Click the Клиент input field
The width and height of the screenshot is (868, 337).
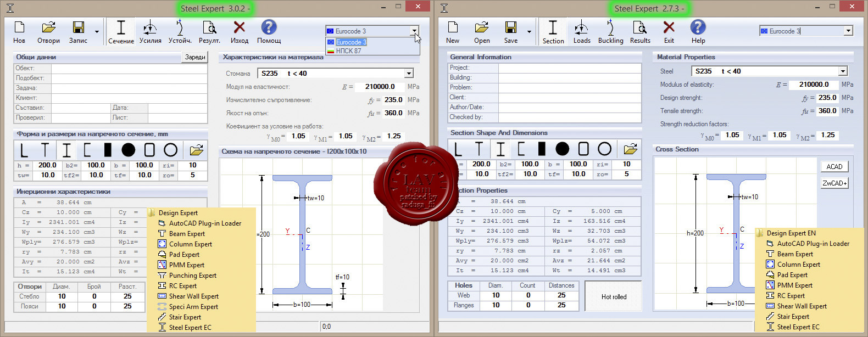pyautogui.click(x=130, y=98)
